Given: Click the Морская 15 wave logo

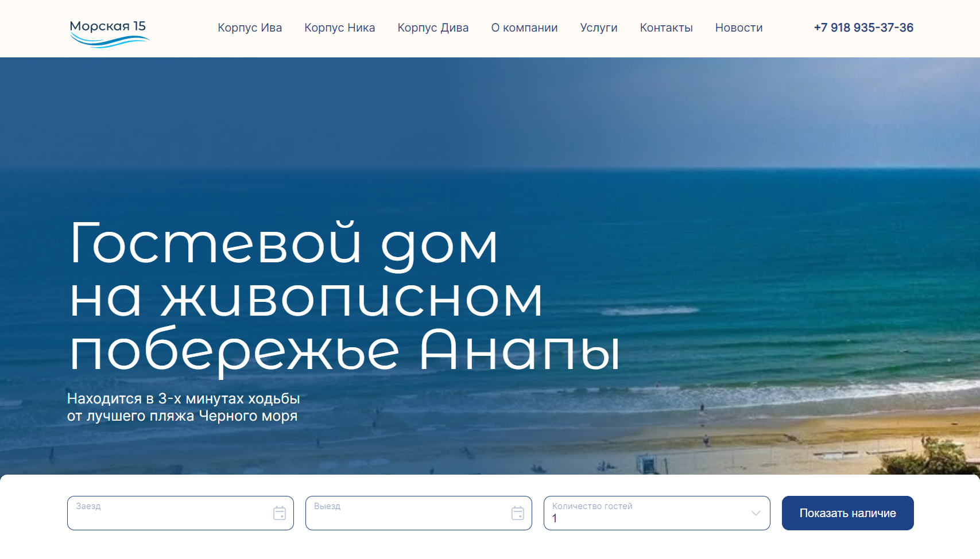Looking at the screenshot, I should tap(109, 33).
